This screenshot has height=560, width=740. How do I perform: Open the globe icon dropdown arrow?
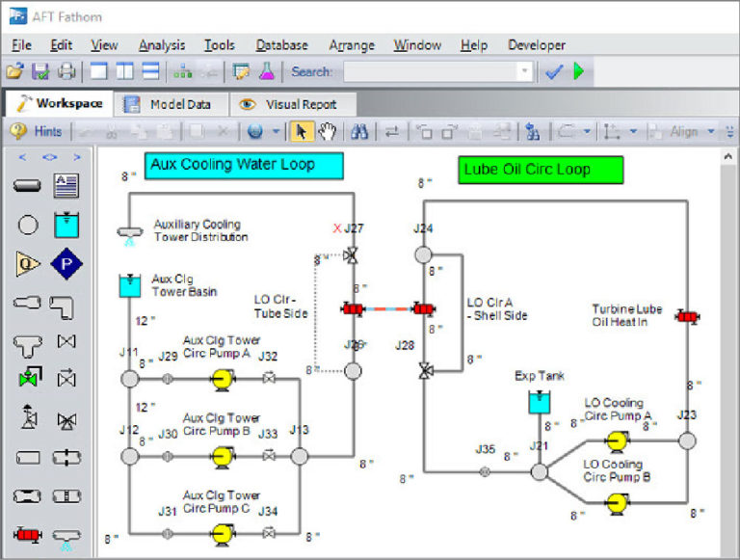[277, 132]
